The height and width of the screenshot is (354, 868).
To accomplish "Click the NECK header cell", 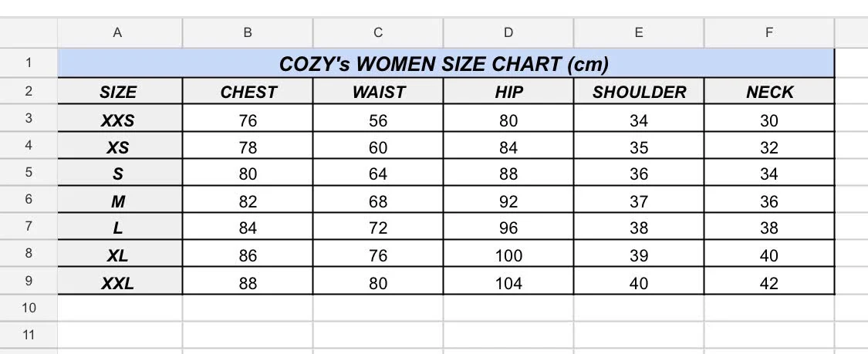I will (769, 93).
